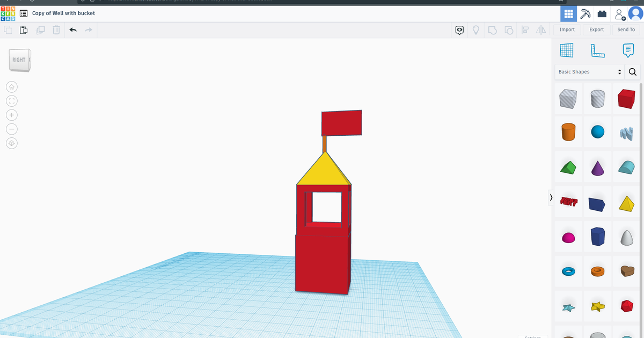Switch to brick view
Viewport: 644px width, 338px height.
click(x=602, y=13)
